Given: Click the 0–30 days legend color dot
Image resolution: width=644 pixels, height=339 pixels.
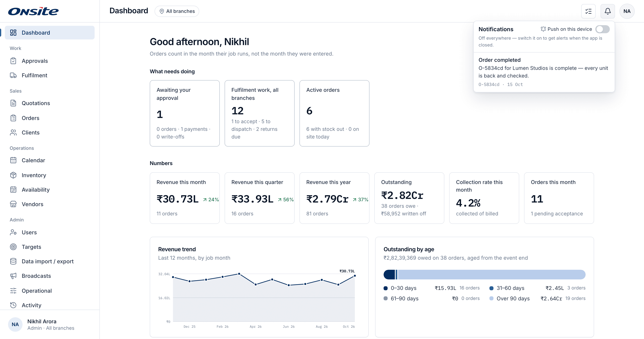Looking at the screenshot, I should (386, 288).
